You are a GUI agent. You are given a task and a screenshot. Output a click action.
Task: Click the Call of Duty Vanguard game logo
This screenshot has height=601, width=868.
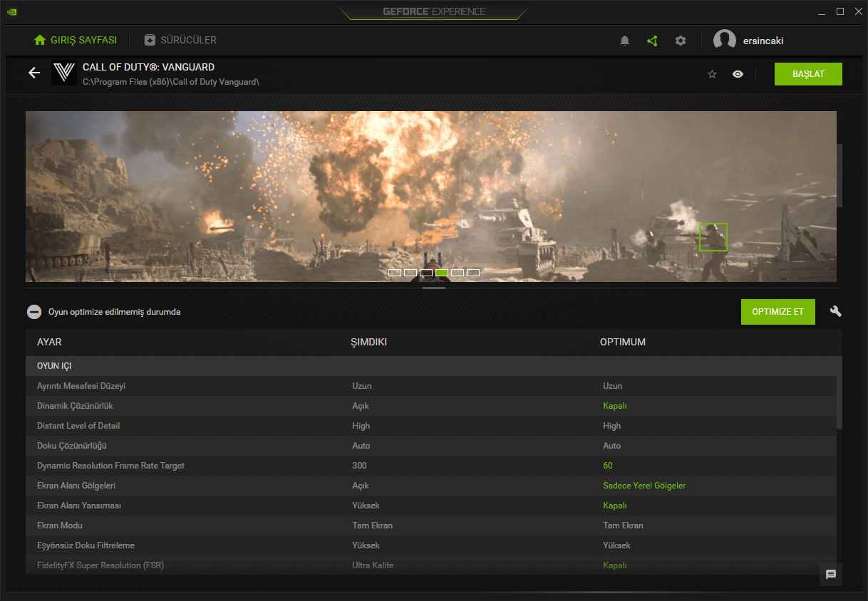64,73
